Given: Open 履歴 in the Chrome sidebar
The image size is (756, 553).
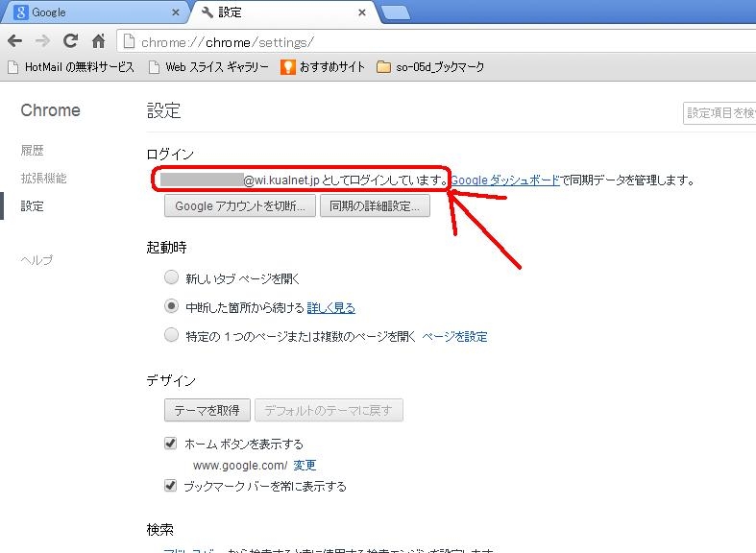Looking at the screenshot, I should 33,151.
